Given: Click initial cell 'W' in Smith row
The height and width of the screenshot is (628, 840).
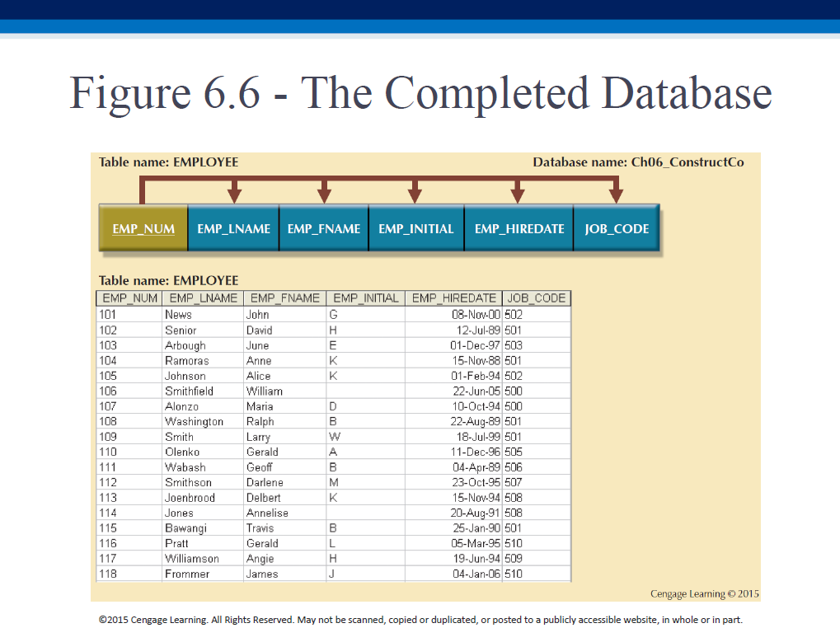Looking at the screenshot, I should coord(365,436).
